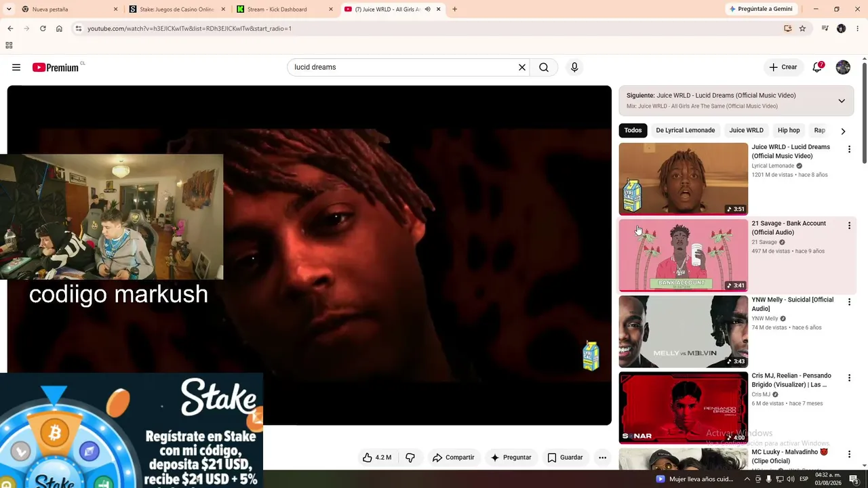Image resolution: width=868 pixels, height=488 pixels.
Task: Filter by De Lyrical Lemonade chip
Action: [685, 130]
